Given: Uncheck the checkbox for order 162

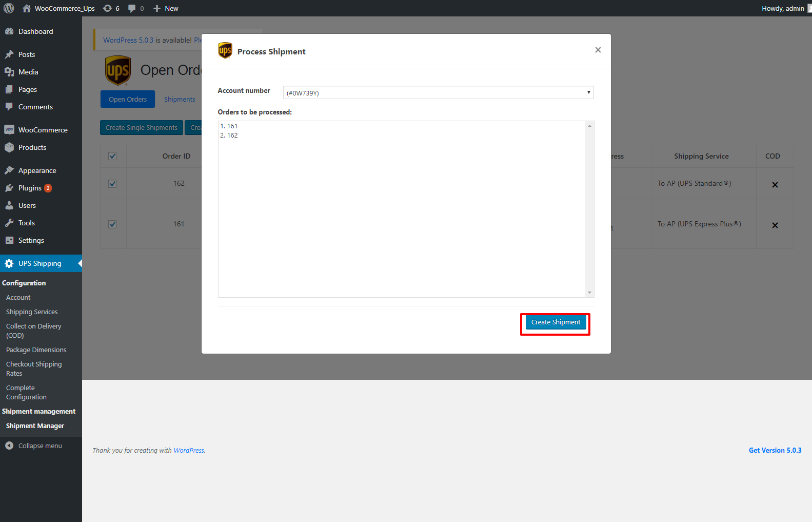Looking at the screenshot, I should [112, 184].
